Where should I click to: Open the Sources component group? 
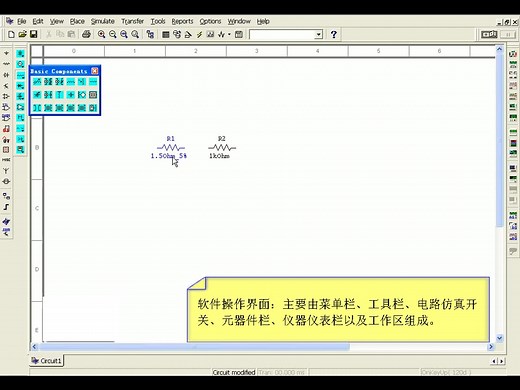(x=6, y=53)
